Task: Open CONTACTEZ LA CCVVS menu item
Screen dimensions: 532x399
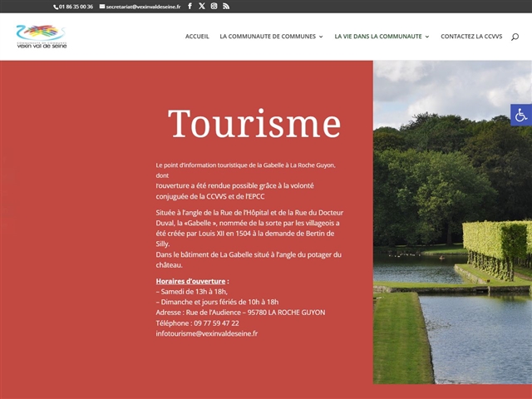Action: pyautogui.click(x=471, y=37)
